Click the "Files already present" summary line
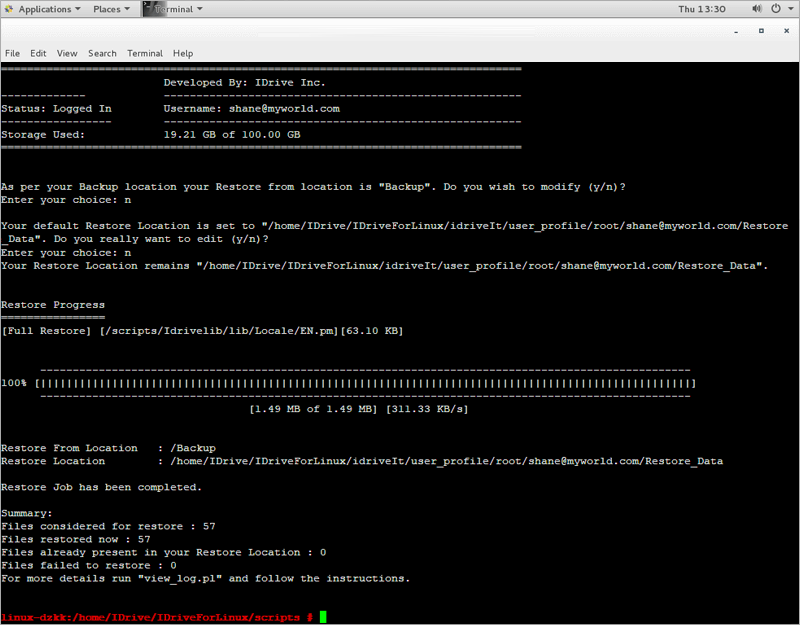Screen dimensions: 800x625 coord(163,552)
